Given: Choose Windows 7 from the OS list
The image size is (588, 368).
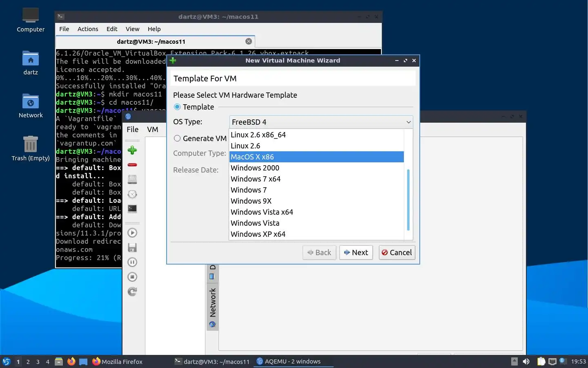Looking at the screenshot, I should (x=316, y=190).
